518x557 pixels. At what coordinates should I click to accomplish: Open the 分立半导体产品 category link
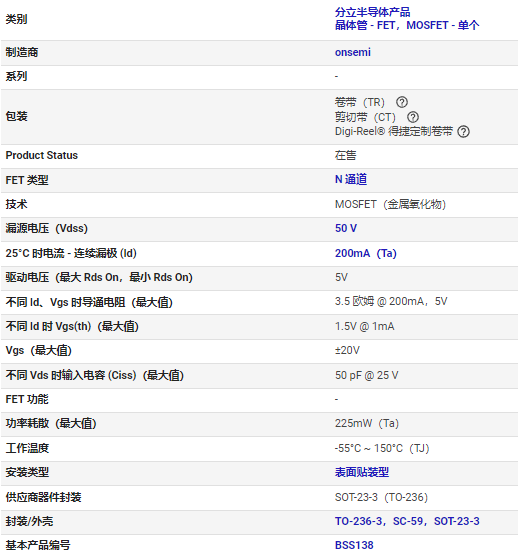372,12
